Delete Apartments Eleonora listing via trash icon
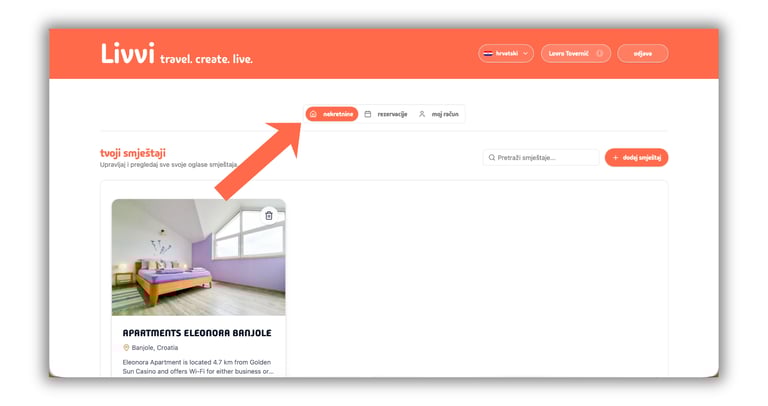768x406 pixels. (x=268, y=215)
